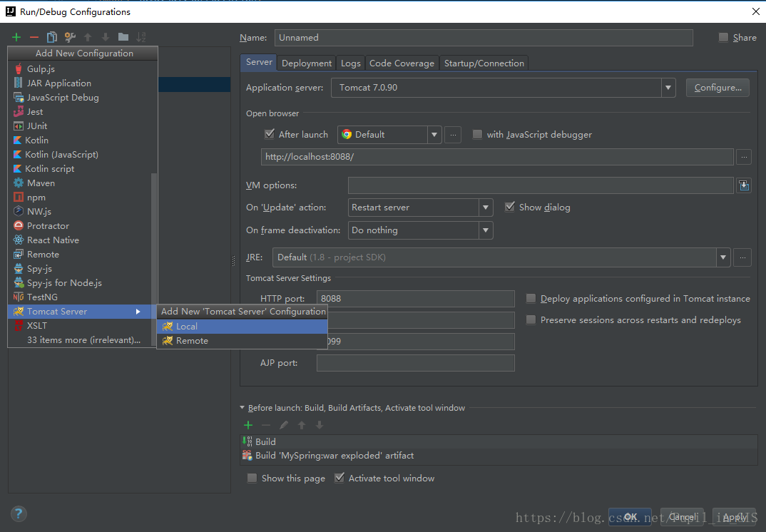Click the AJP port field
Image resolution: width=766 pixels, height=532 pixels.
416,363
